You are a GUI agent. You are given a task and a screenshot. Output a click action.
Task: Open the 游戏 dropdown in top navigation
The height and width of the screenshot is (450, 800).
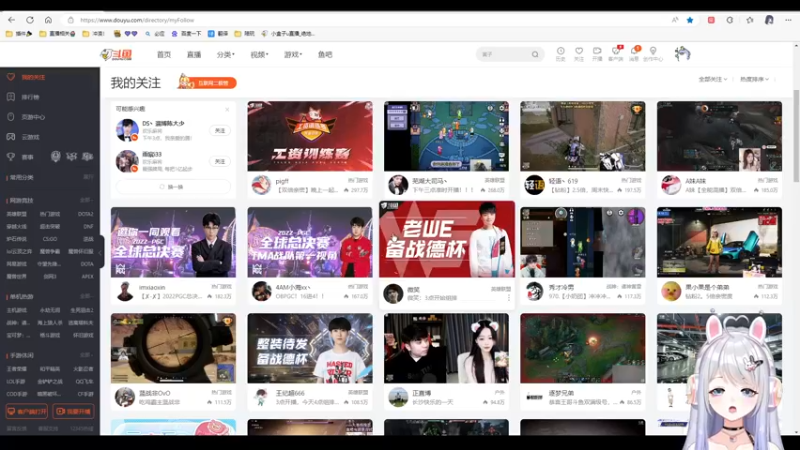pyautogui.click(x=293, y=54)
